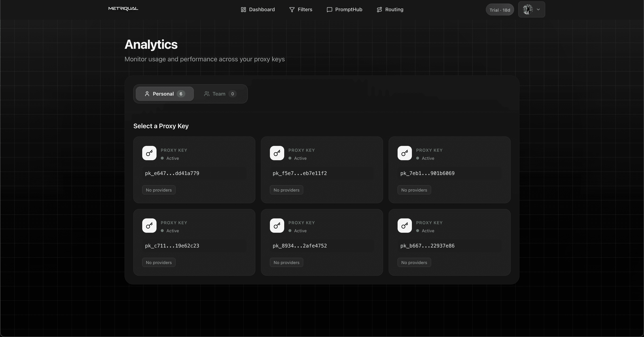
Task: Click the Team member count badge
Action: pyautogui.click(x=233, y=94)
